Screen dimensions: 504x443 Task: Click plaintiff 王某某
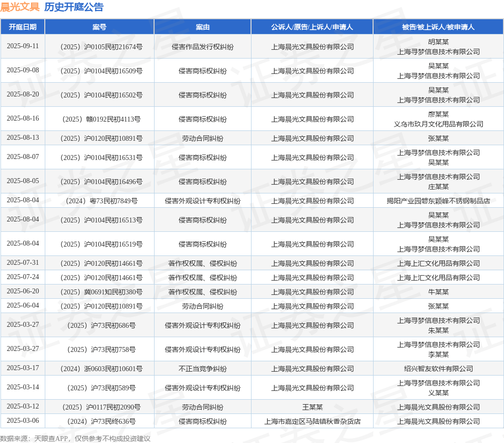(x=312, y=408)
